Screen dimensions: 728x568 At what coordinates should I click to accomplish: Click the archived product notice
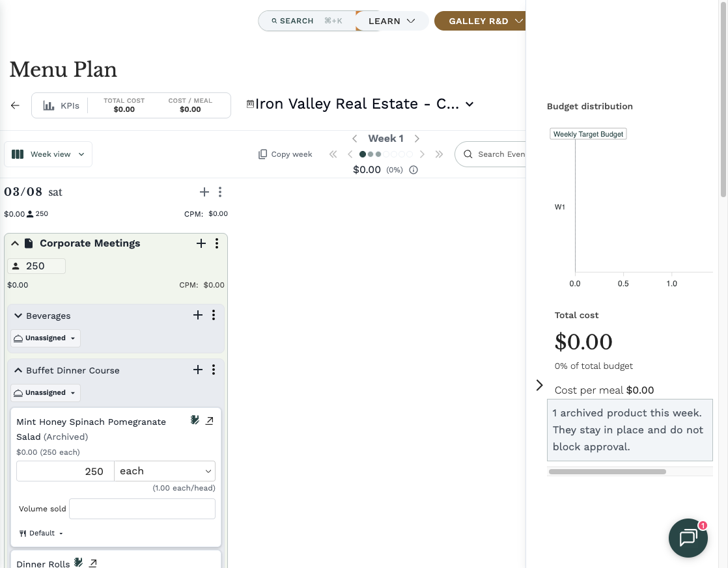tap(630, 429)
